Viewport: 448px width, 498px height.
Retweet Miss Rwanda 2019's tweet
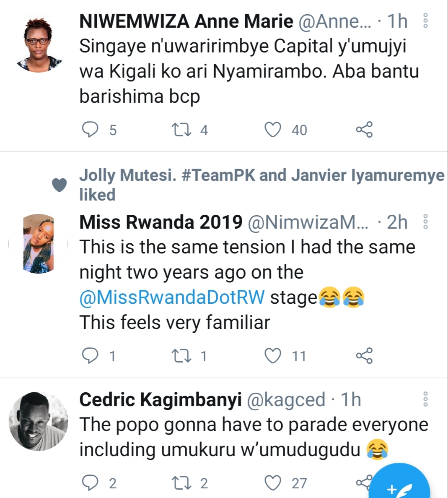pyautogui.click(x=182, y=356)
